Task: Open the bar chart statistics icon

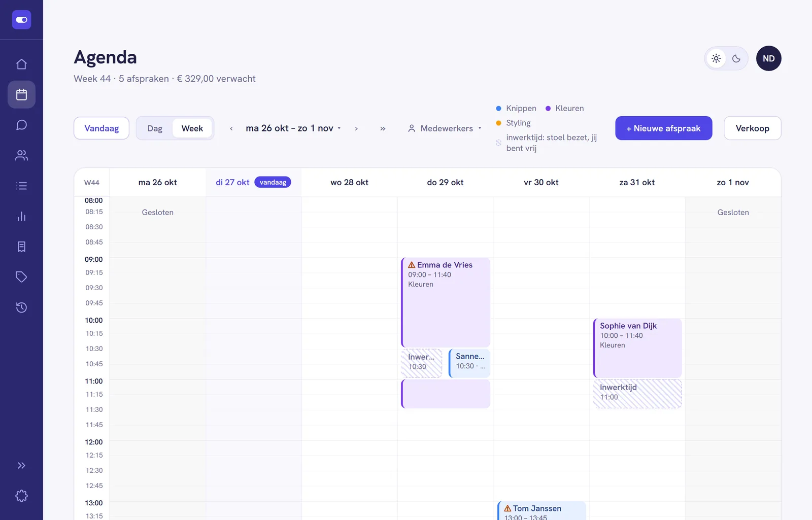Action: click(21, 216)
